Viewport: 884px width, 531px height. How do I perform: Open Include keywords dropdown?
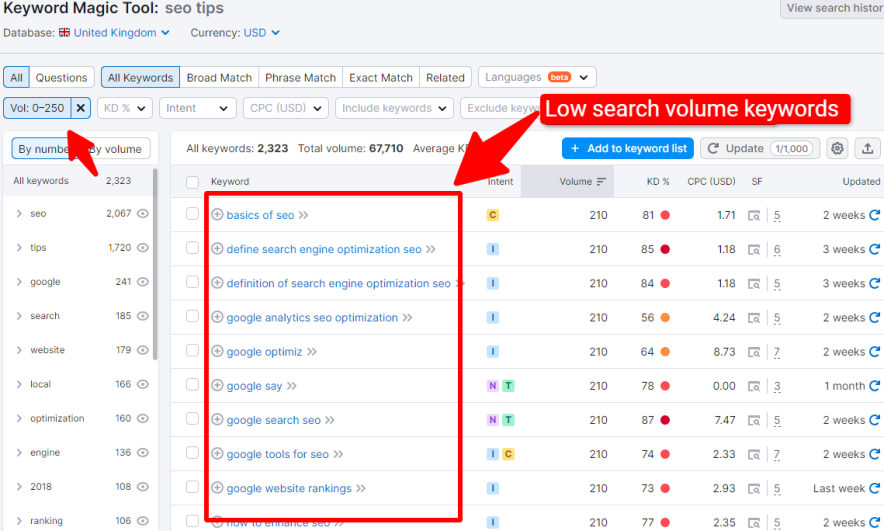pyautogui.click(x=394, y=108)
